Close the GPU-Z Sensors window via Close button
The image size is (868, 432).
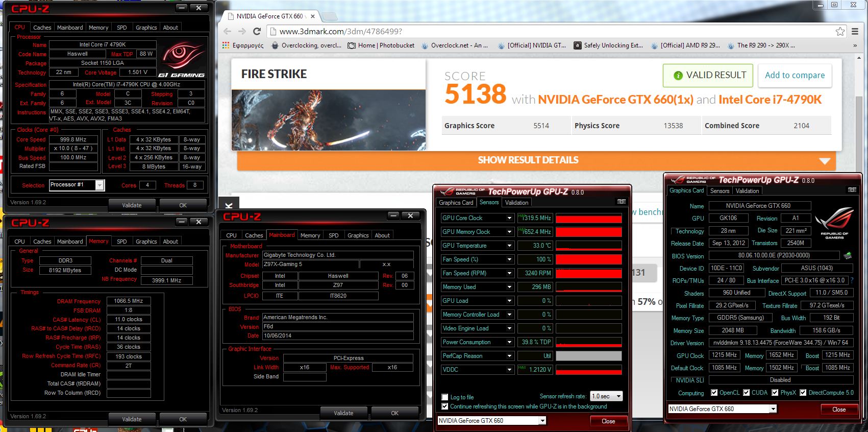[608, 421]
